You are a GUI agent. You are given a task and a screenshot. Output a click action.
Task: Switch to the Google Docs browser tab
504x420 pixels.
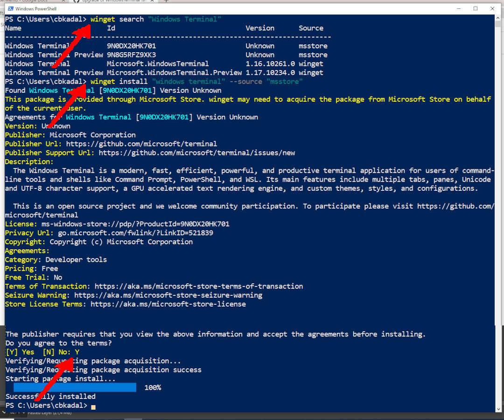click(28, 1)
